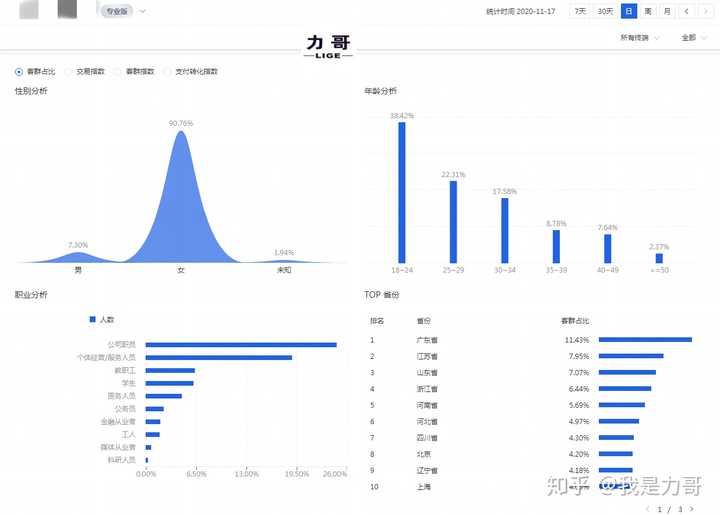This screenshot has height=515, width=720.
Task: Click the 力哥 LIGE logo
Action: click(x=329, y=45)
